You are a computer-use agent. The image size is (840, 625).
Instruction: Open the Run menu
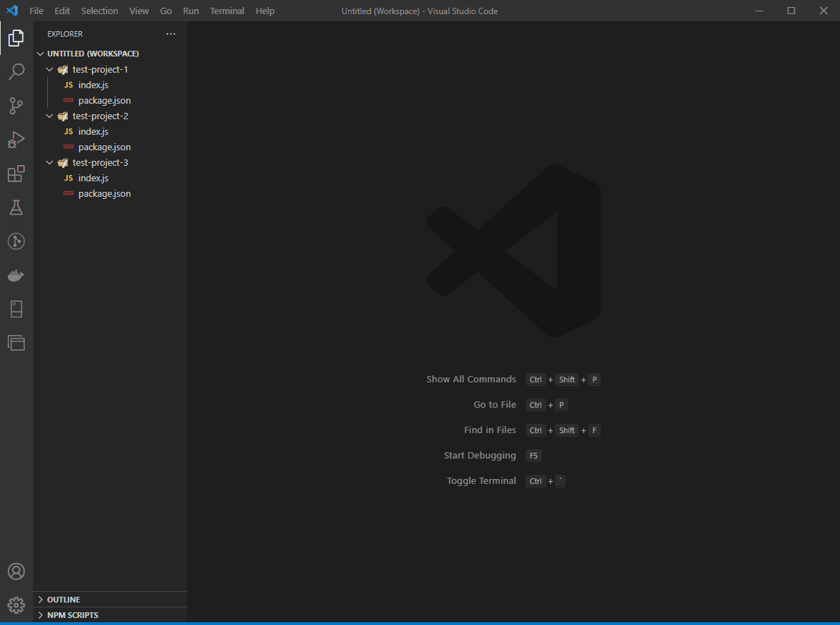point(191,11)
